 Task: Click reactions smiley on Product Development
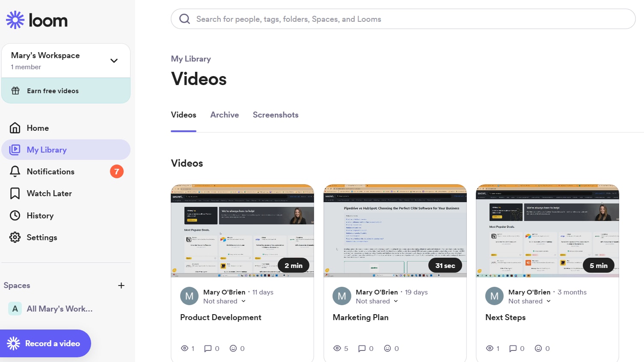[233, 348]
